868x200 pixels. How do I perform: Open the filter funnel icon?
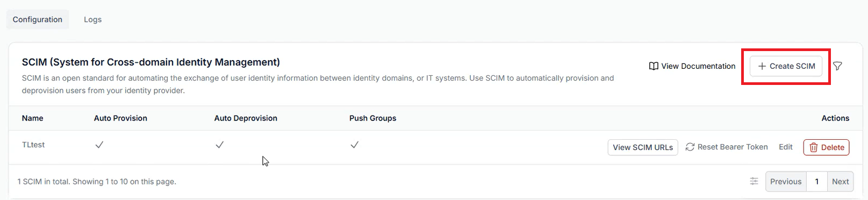pyautogui.click(x=837, y=66)
